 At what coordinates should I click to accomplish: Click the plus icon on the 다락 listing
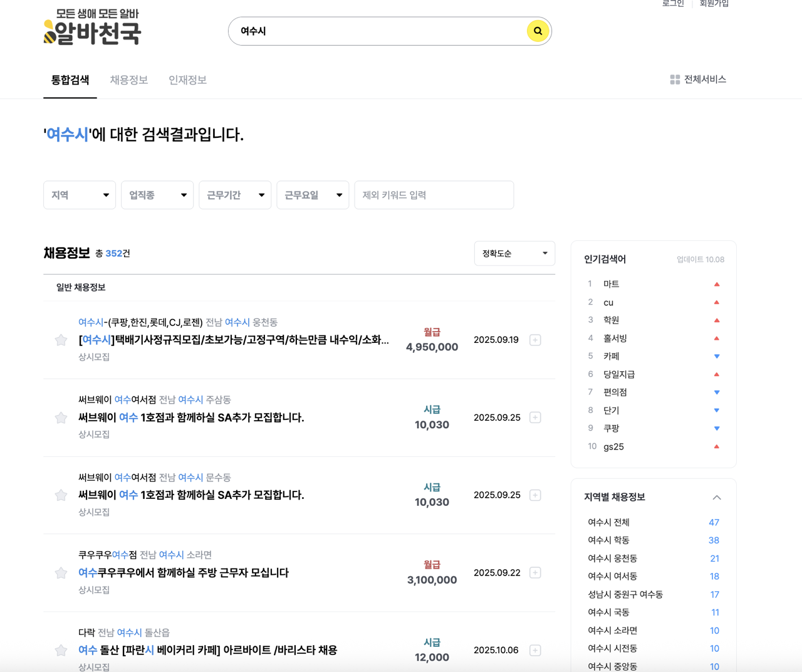click(x=535, y=650)
